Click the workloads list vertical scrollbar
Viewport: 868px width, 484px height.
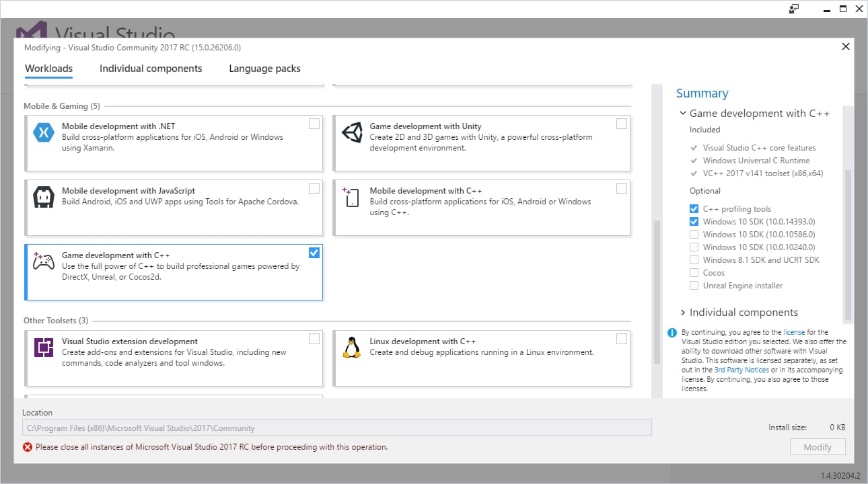pos(657,289)
